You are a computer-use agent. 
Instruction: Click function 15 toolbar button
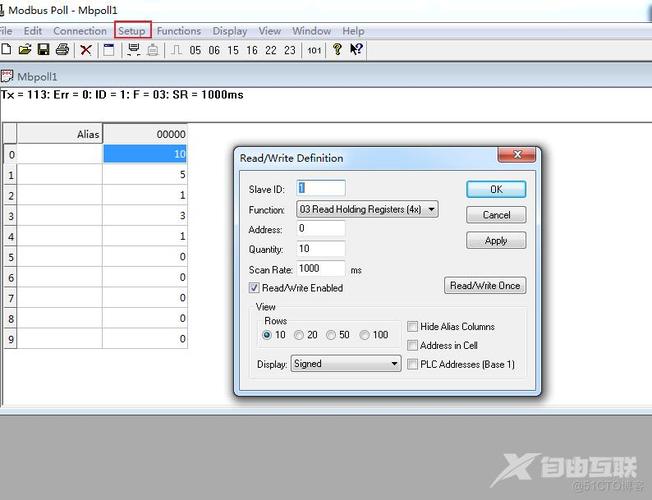[x=233, y=50]
